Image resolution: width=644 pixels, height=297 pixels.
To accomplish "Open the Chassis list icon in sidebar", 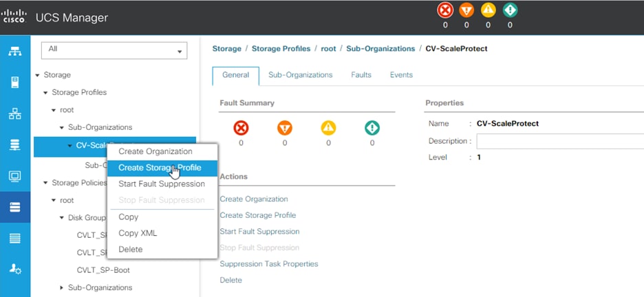I will (14, 239).
